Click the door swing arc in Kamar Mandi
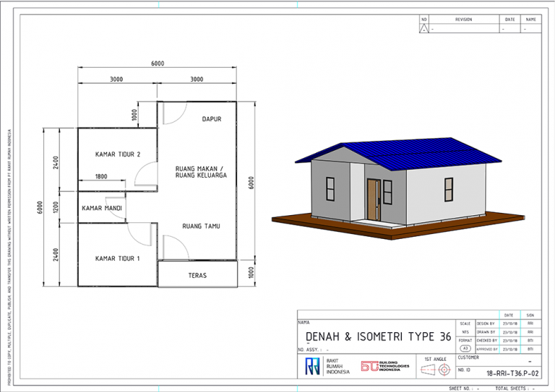 tap(112, 206)
